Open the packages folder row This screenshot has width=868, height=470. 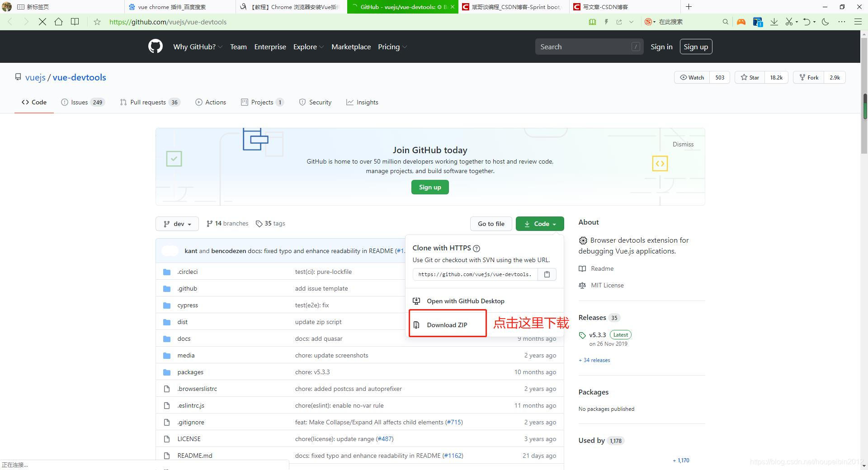click(x=360, y=372)
